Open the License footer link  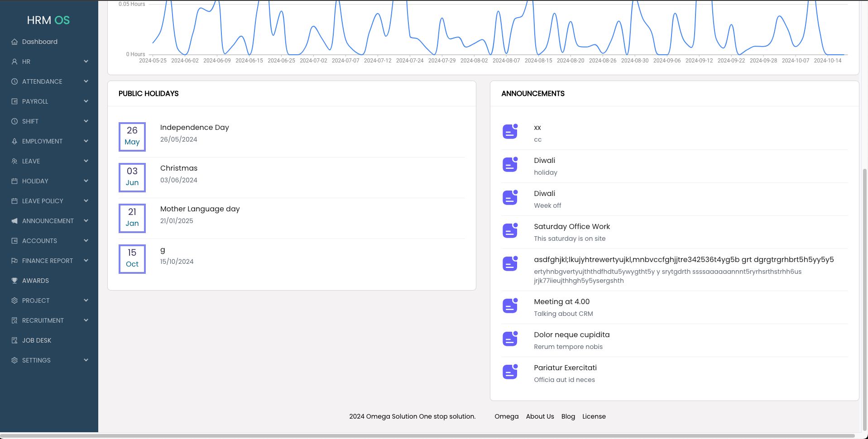tap(594, 416)
